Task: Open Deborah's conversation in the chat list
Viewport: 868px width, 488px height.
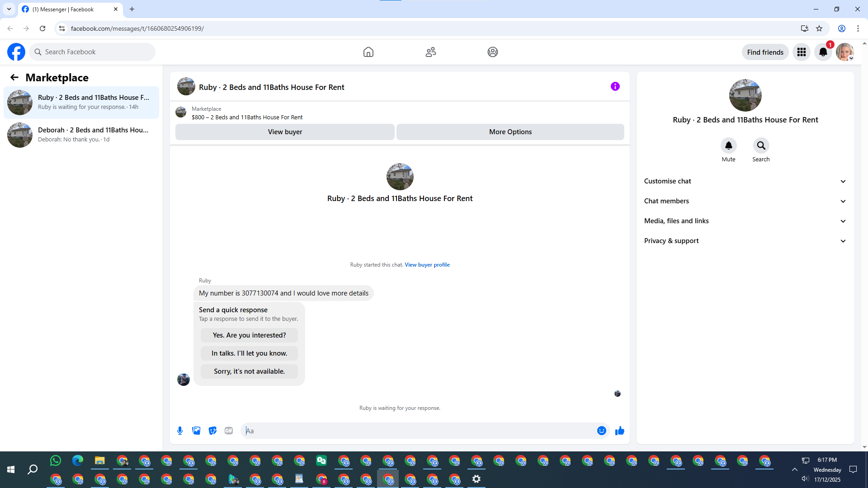Action: 81,135
